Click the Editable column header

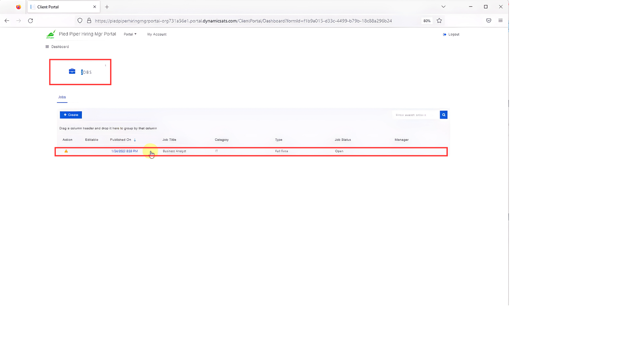tap(92, 140)
